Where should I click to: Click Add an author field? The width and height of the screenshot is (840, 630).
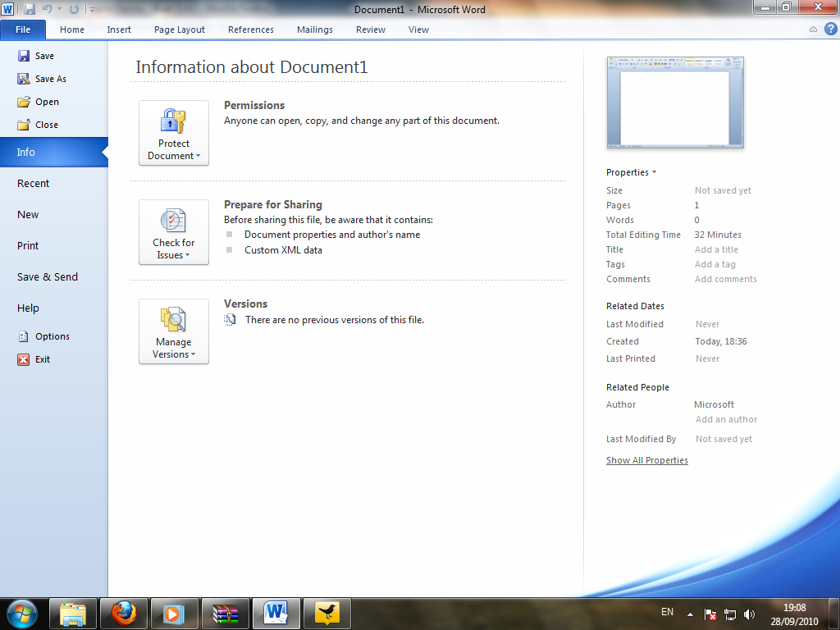point(727,419)
